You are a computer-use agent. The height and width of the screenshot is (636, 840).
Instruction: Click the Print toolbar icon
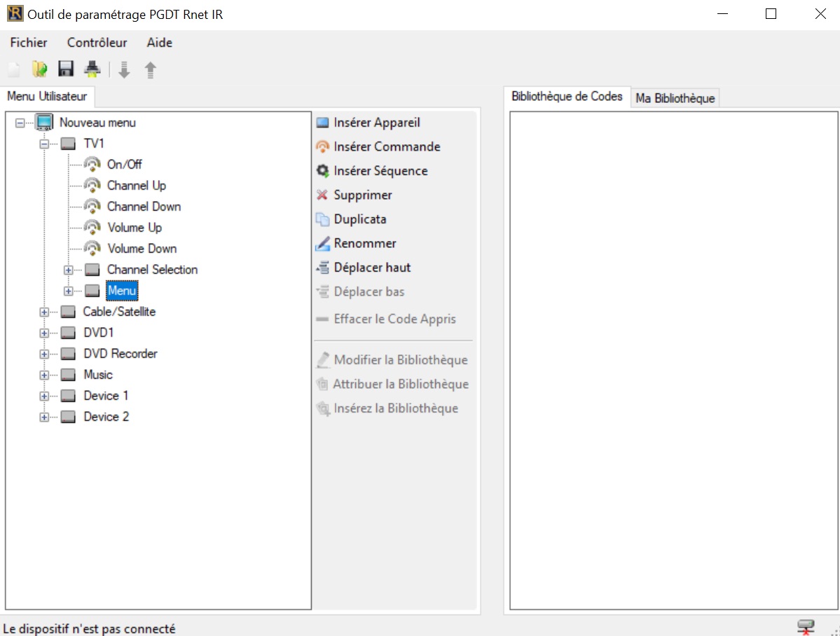tap(92, 69)
